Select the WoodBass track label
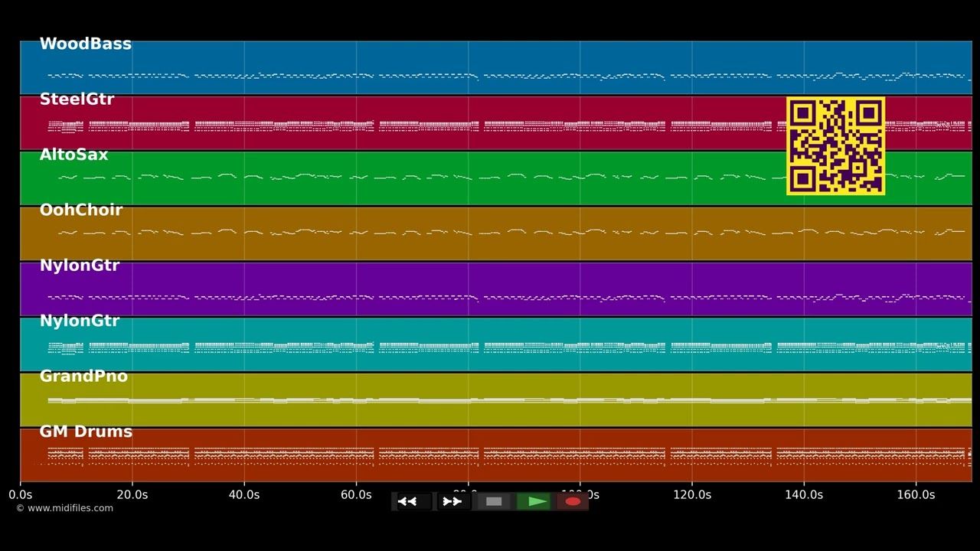 (85, 44)
